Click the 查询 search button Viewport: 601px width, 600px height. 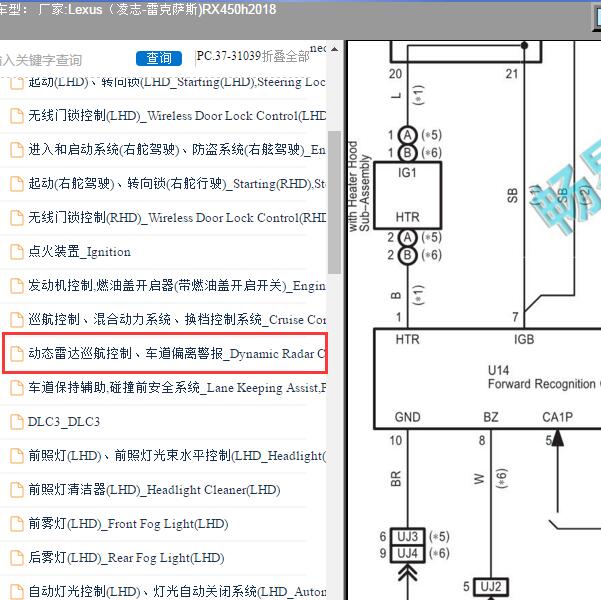[159, 58]
